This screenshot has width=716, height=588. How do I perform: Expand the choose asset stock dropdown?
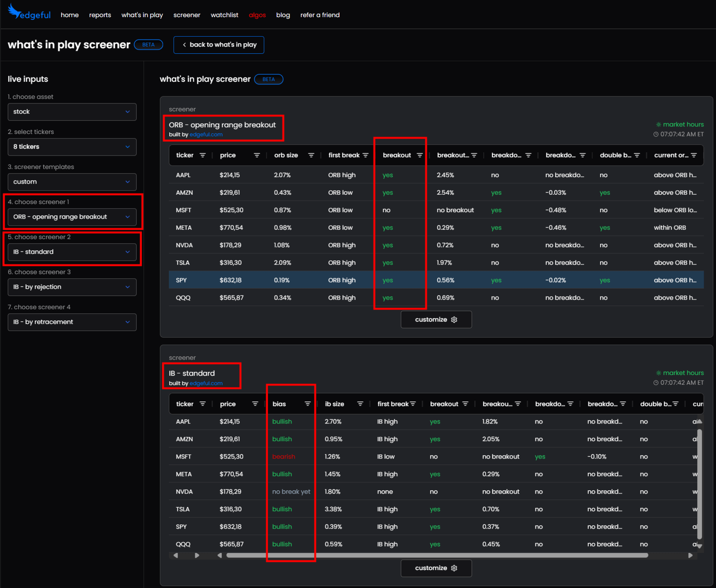(x=72, y=112)
